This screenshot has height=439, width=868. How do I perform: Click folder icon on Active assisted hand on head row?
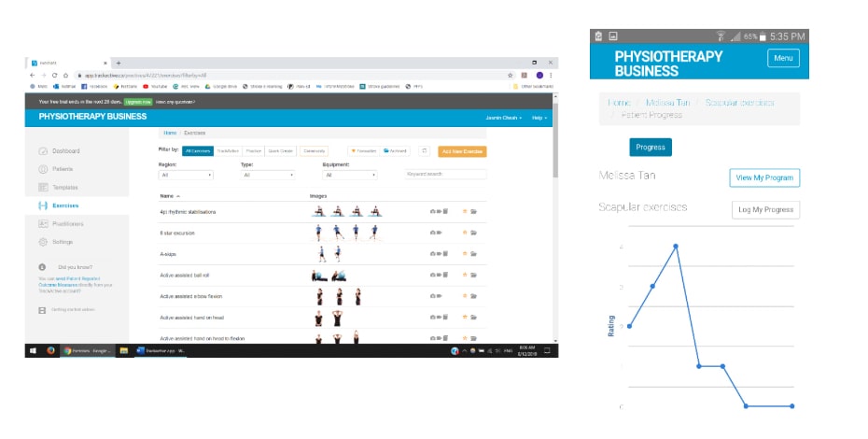click(x=474, y=317)
